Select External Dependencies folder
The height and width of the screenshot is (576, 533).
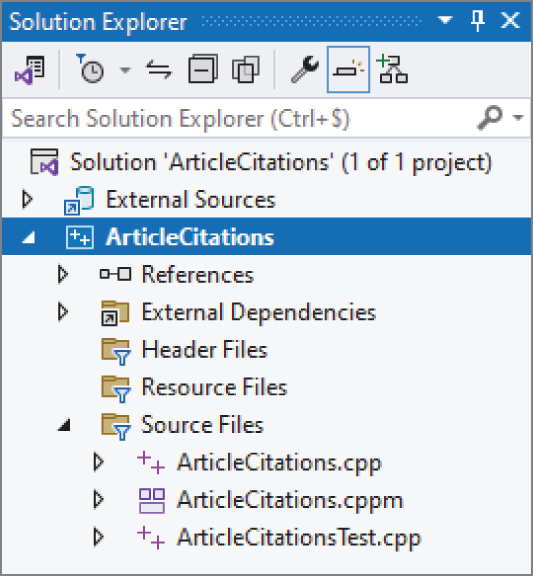pos(259,312)
